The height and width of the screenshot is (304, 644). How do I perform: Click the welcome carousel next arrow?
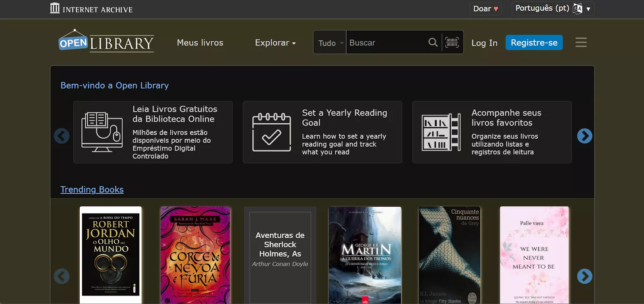(x=584, y=136)
